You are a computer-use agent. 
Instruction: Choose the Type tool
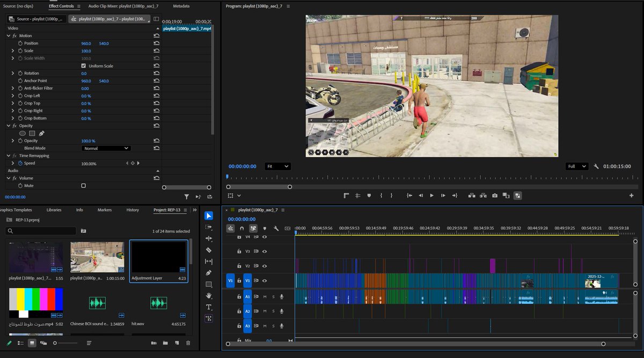click(209, 307)
